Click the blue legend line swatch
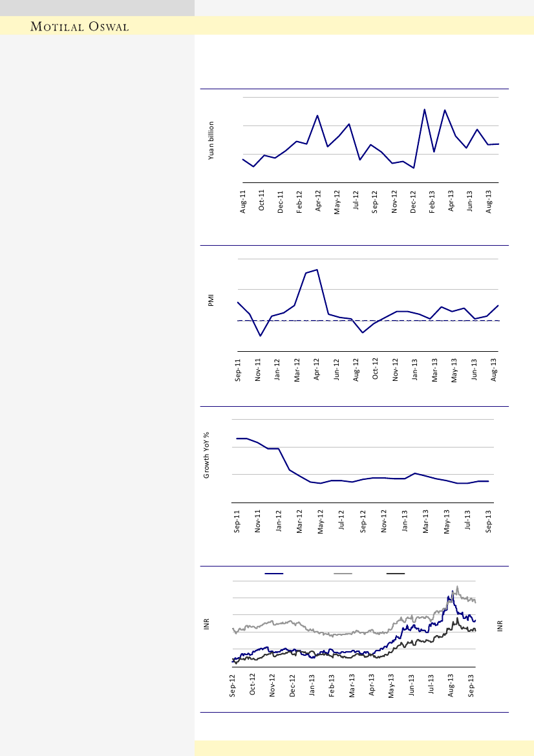This screenshot has height=756, width=534. pos(274,574)
